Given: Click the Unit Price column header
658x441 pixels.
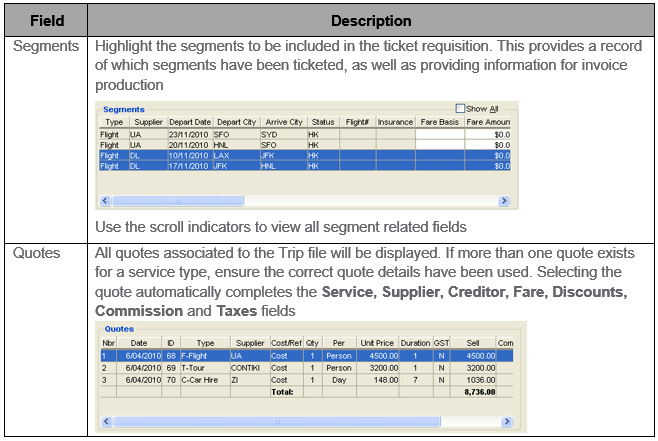Looking at the screenshot, I should click(377, 343).
